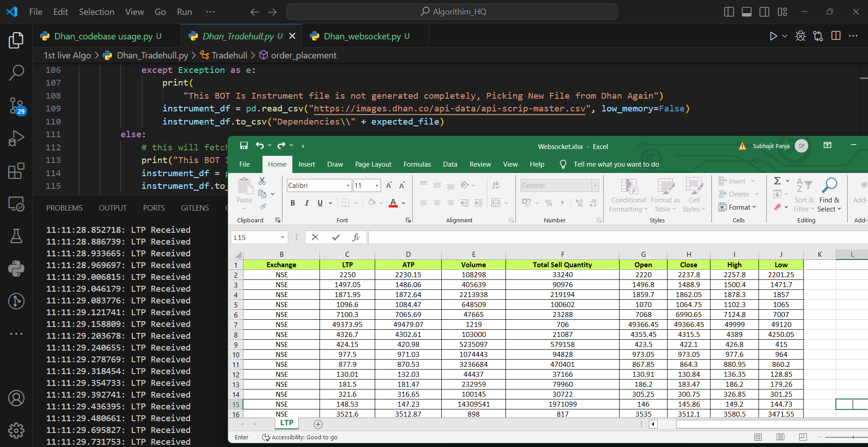This screenshot has width=868, height=447.
Task: Open Find & Select dropdown
Action: pyautogui.click(x=830, y=195)
